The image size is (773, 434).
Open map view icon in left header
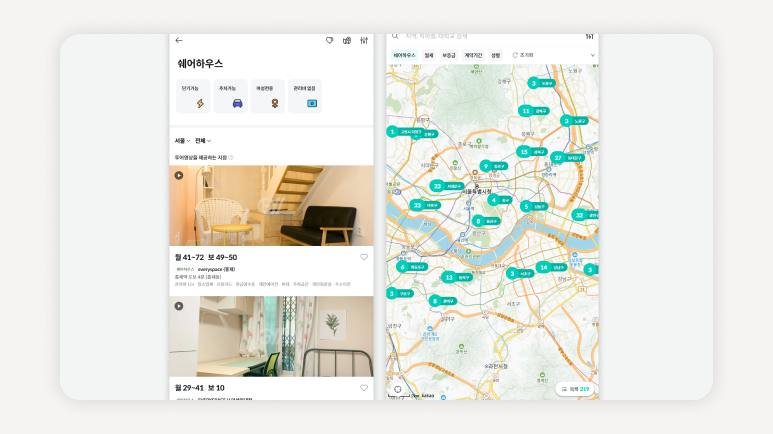347,40
